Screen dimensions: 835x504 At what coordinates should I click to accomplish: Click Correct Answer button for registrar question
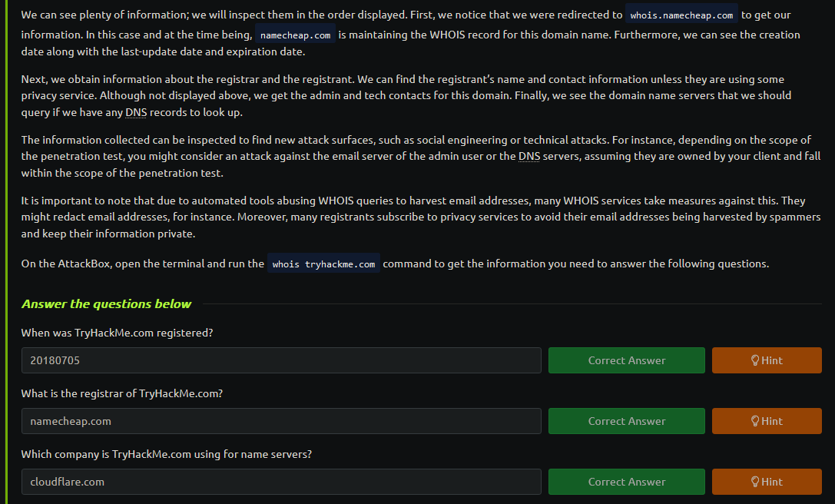coord(627,422)
